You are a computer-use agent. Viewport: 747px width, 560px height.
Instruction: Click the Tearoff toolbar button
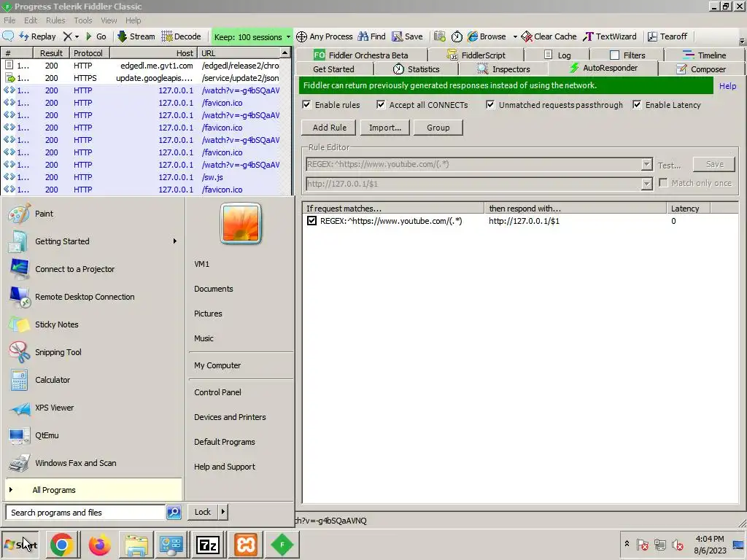[667, 36]
